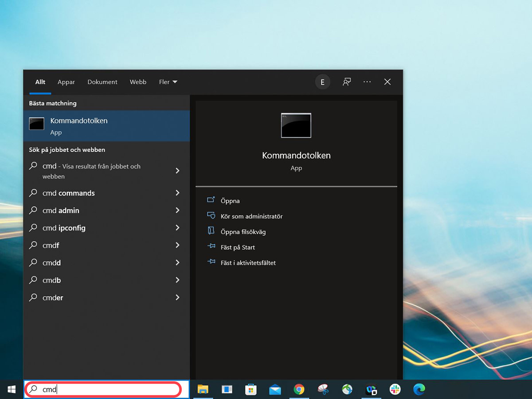Click Kör som administratör

click(251, 216)
